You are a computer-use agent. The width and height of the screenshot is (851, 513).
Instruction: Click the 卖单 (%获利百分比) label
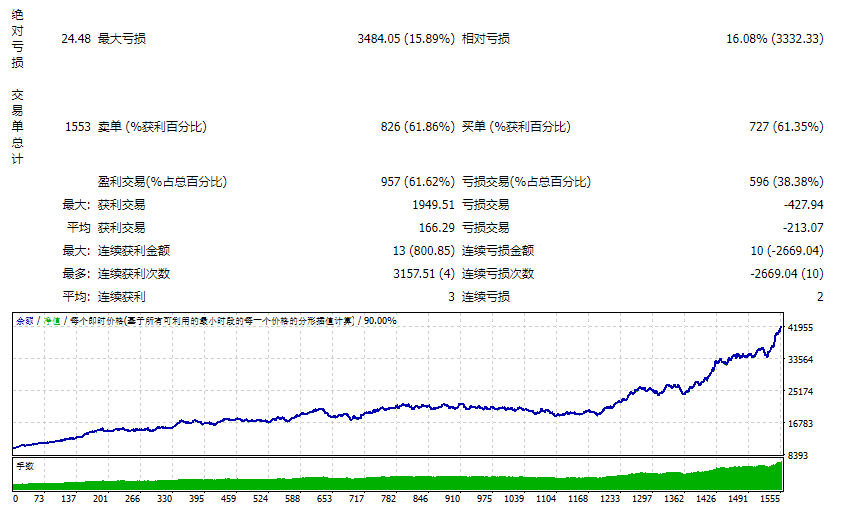coord(152,126)
